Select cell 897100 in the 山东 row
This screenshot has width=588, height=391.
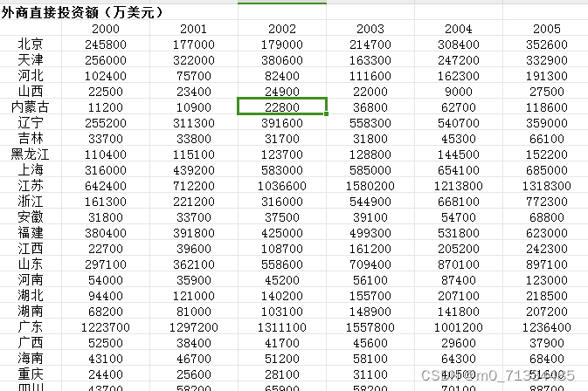(x=547, y=264)
